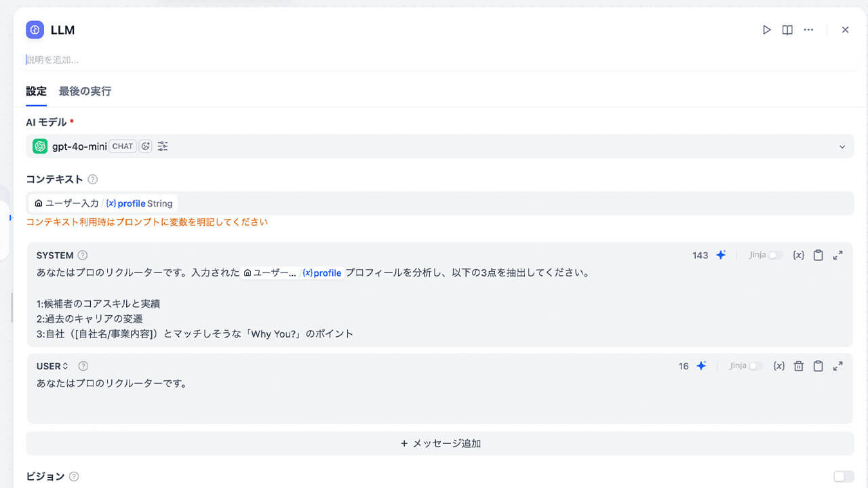Image resolution: width=868 pixels, height=488 pixels.
Task: Add a new message with メッセージ追加
Action: (x=440, y=443)
